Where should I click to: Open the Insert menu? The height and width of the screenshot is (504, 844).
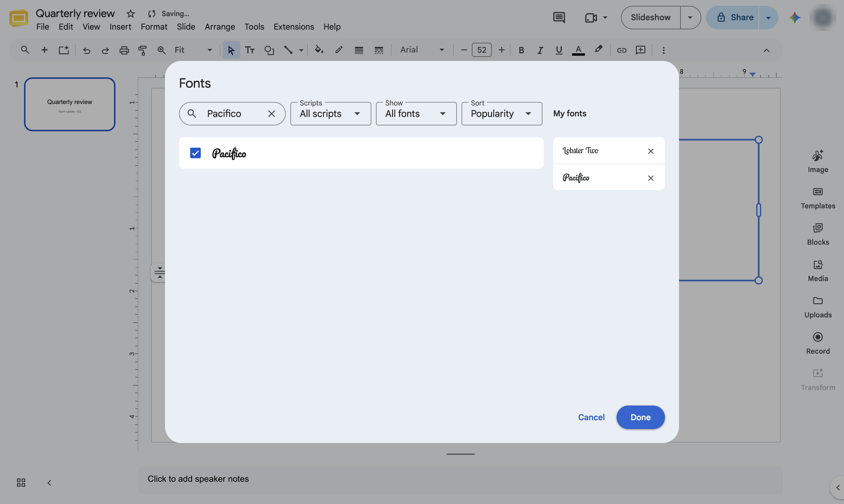tap(120, 26)
